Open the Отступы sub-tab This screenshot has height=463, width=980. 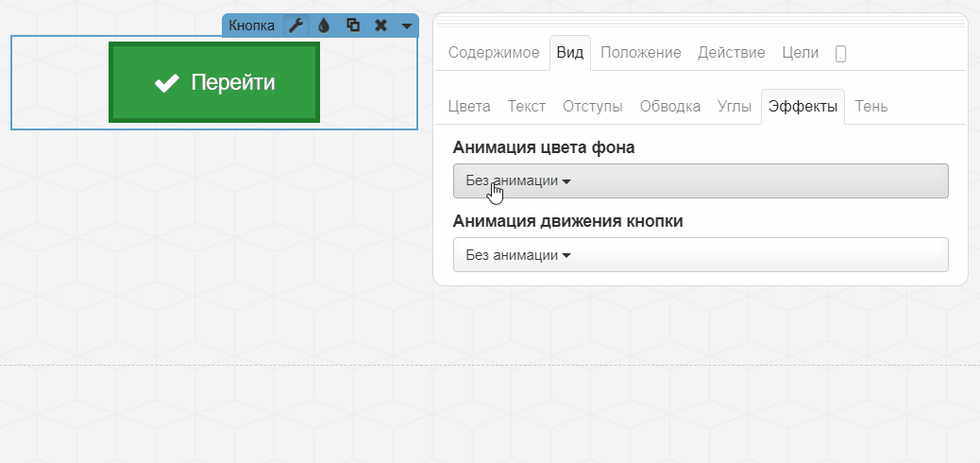coord(593,107)
